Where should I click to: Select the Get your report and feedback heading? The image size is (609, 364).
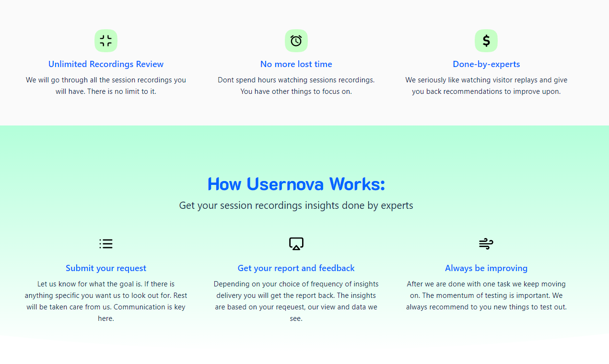click(x=296, y=268)
